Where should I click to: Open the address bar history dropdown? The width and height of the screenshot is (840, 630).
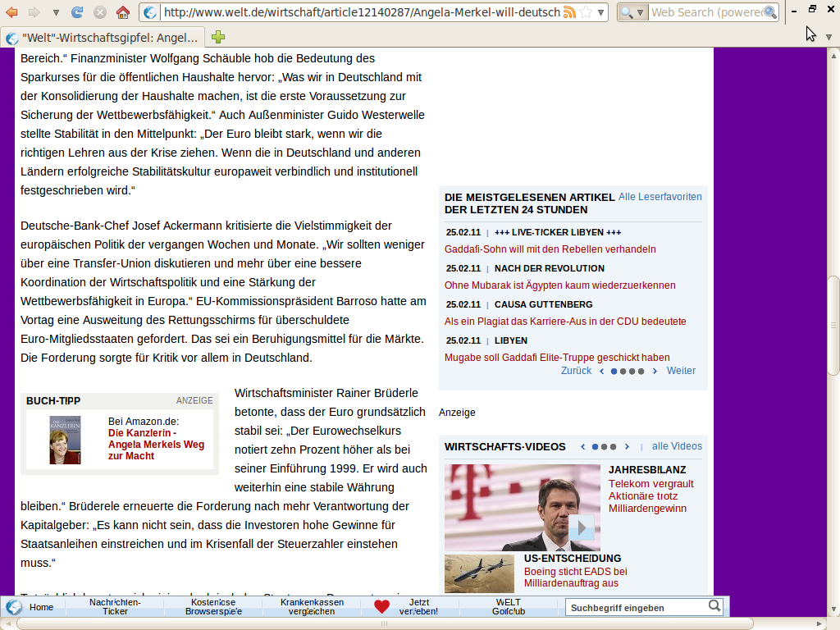pyautogui.click(x=600, y=12)
